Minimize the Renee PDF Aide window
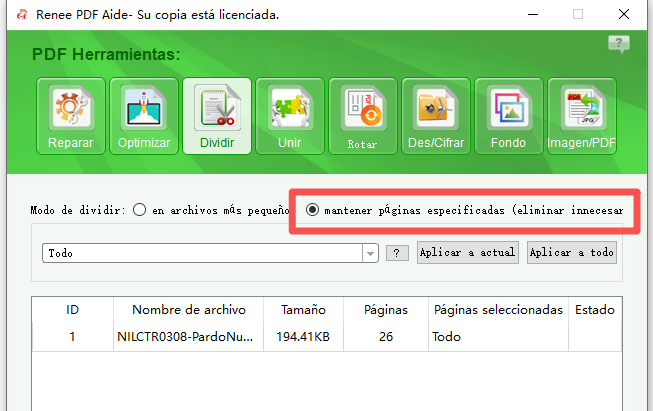Image resolution: width=653 pixels, height=411 pixels. coord(533,15)
